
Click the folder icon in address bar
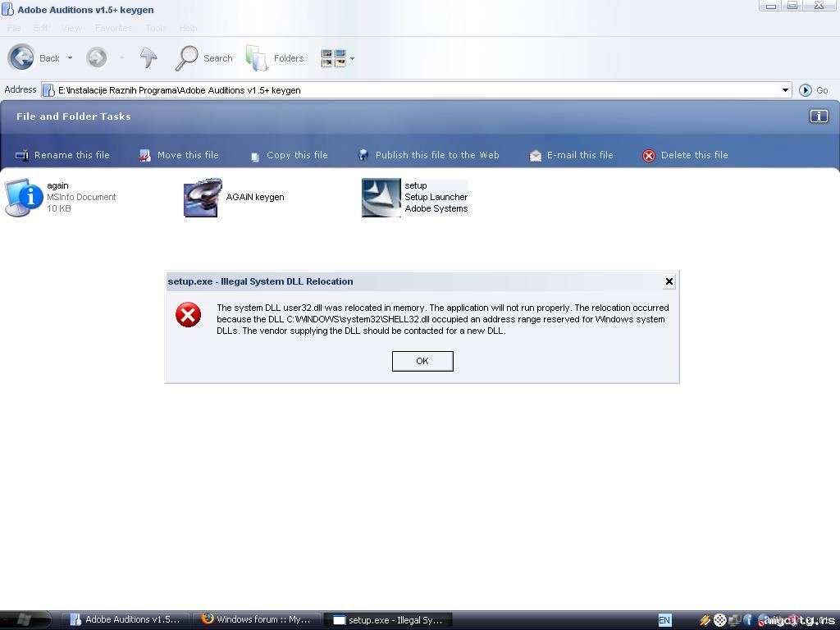click(x=48, y=90)
